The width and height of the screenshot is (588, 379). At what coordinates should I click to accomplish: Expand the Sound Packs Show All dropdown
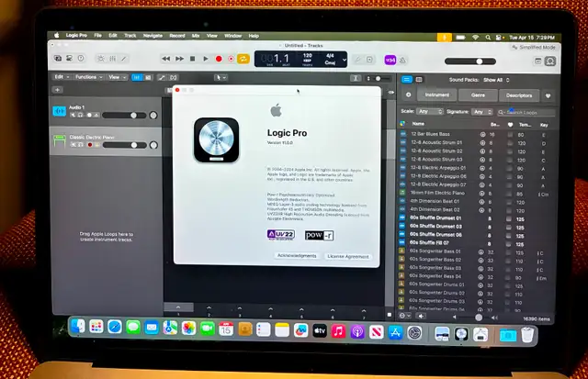(494, 80)
